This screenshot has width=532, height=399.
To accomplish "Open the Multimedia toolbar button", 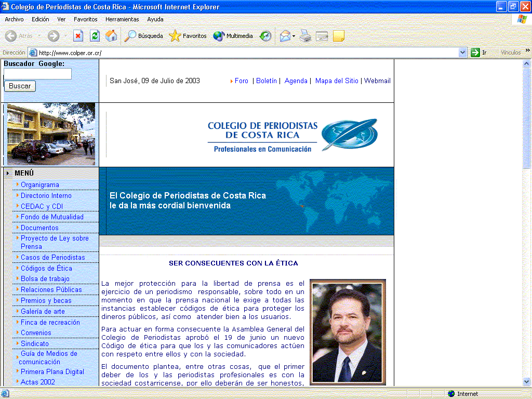I will 233,36.
